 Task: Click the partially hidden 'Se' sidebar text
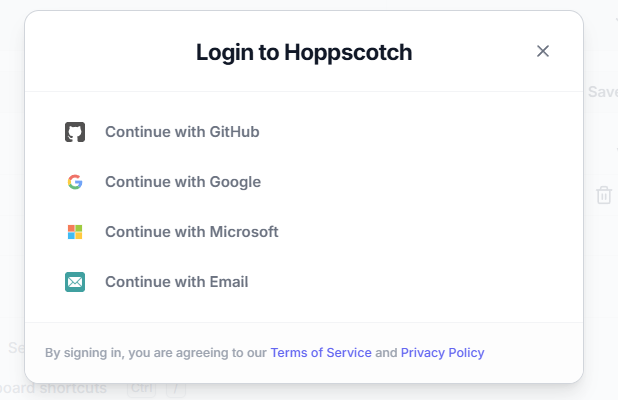point(16,348)
